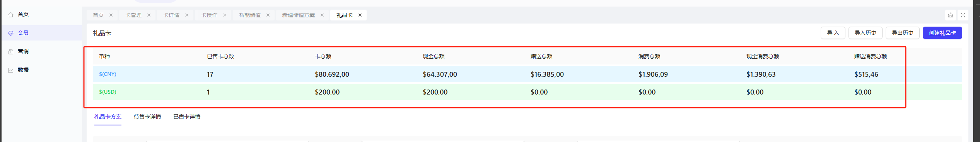Image resolution: width=980 pixels, height=142 pixels.
Task: Click the member diamond icon in sidebar
Action: point(11,33)
